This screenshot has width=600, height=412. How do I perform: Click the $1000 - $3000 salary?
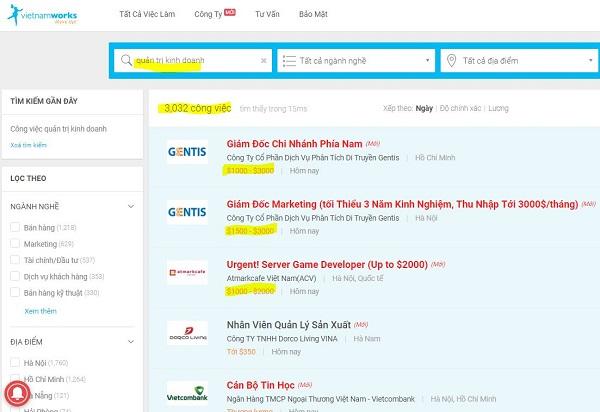click(x=250, y=171)
